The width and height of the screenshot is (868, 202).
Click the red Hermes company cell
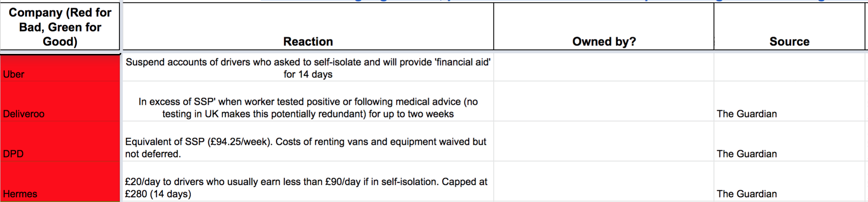pyautogui.click(x=60, y=182)
